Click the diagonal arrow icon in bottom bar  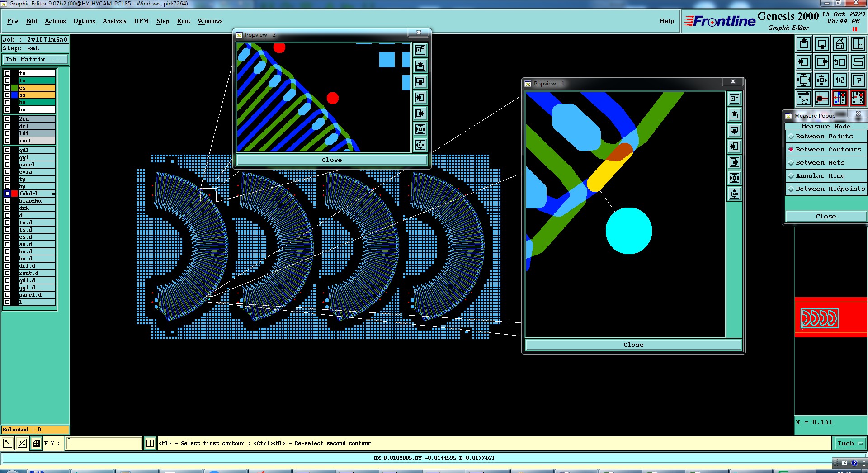point(8,443)
